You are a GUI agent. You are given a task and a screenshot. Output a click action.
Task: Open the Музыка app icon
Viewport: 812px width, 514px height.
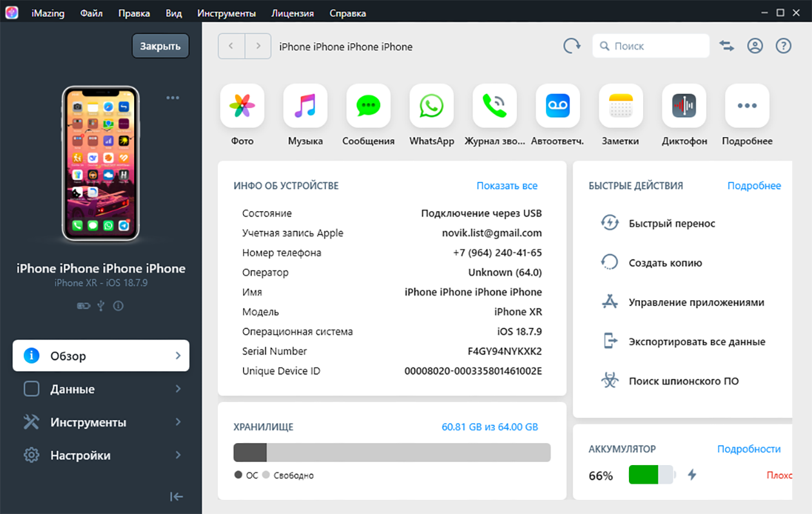(305, 106)
